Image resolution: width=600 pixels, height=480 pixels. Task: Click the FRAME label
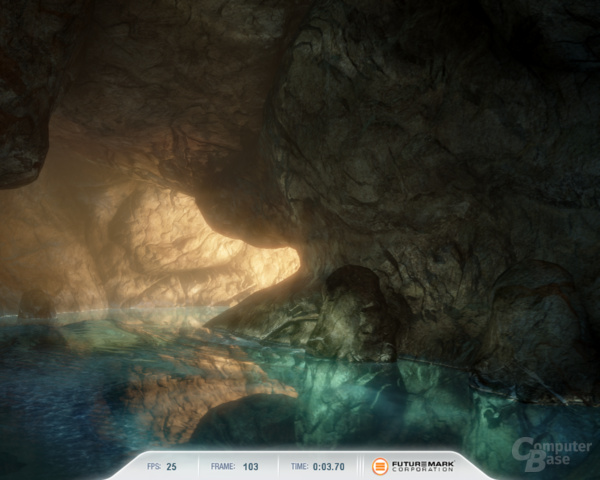point(223,467)
